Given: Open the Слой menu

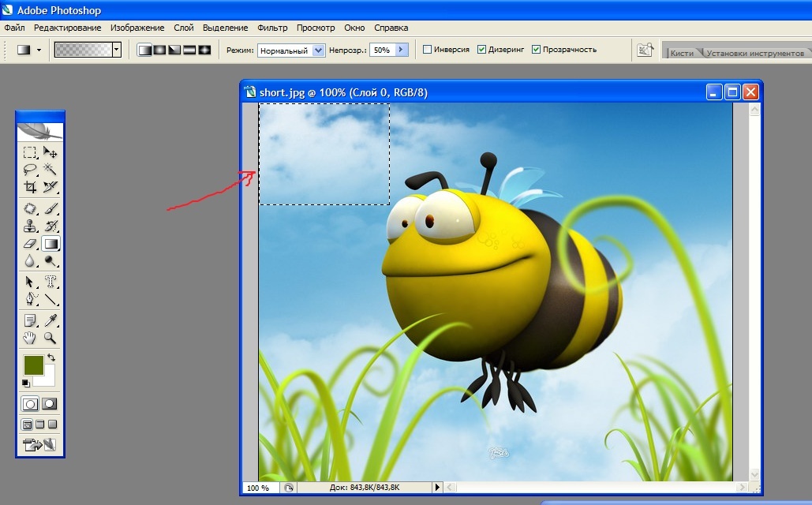Looking at the screenshot, I should 183,28.
